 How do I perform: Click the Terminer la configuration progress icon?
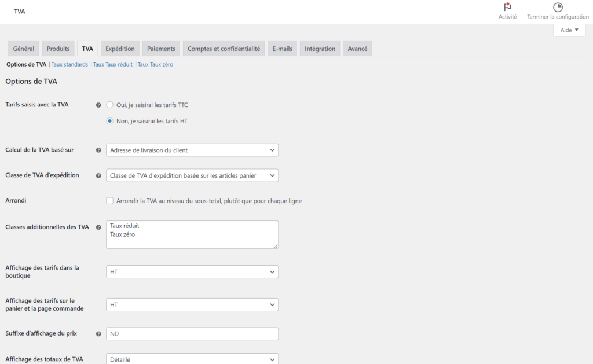pyautogui.click(x=558, y=7)
